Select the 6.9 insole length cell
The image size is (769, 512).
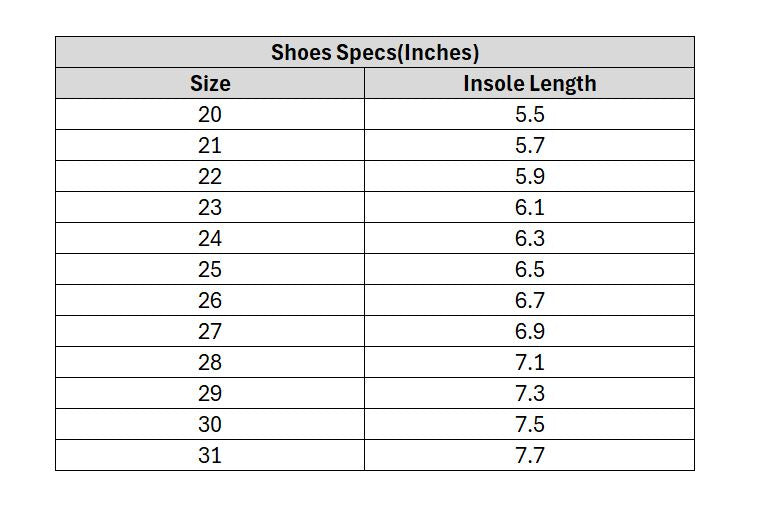tap(530, 331)
